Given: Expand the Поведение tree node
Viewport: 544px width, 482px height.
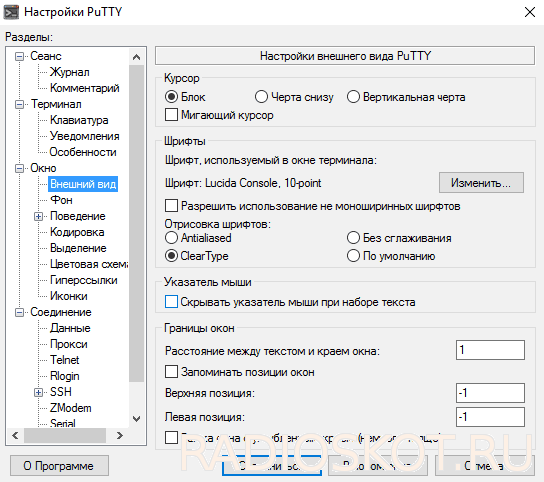Looking at the screenshot, I should coord(39,217).
